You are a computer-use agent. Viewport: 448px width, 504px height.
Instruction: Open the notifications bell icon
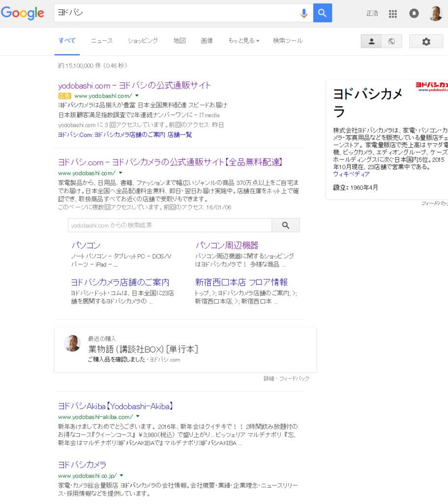[414, 13]
